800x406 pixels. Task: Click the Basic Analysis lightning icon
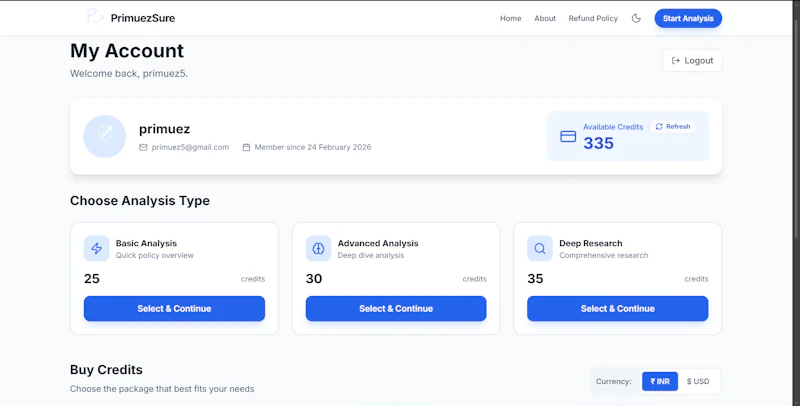(x=96, y=248)
